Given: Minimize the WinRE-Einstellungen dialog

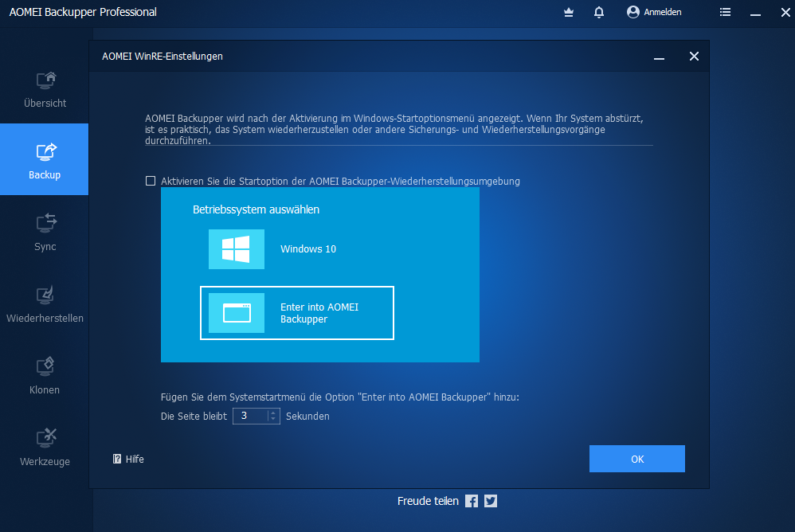Looking at the screenshot, I should click(659, 57).
